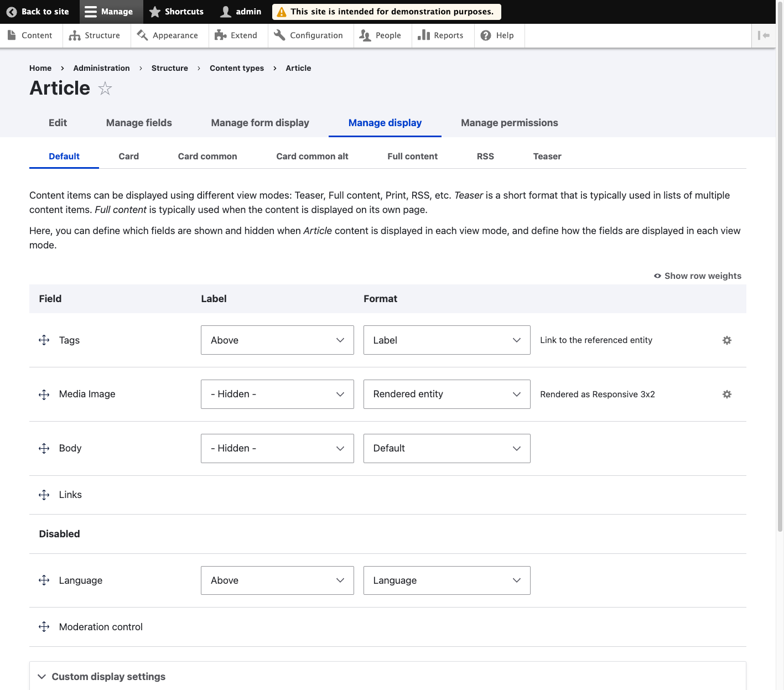Screen dimensions: 784x690
Task: Open the People section icon
Action: (365, 35)
